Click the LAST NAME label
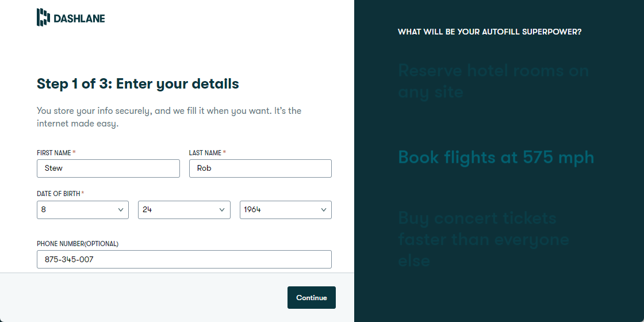Viewport: 644px width, 322px height. coord(205,153)
